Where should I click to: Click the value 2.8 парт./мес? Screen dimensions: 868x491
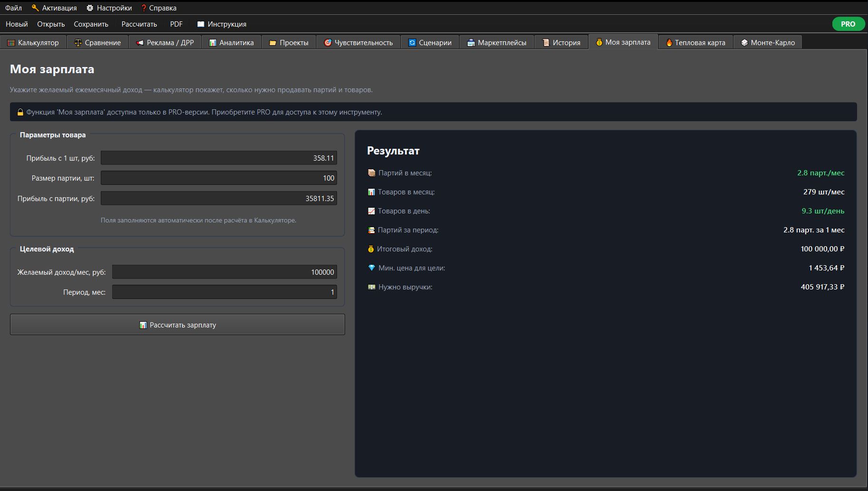[821, 173]
